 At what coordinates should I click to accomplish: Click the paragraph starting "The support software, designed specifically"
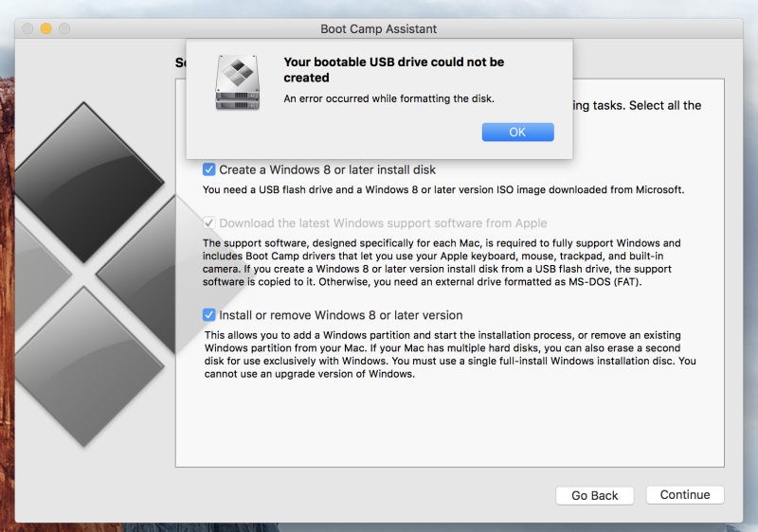click(442, 262)
